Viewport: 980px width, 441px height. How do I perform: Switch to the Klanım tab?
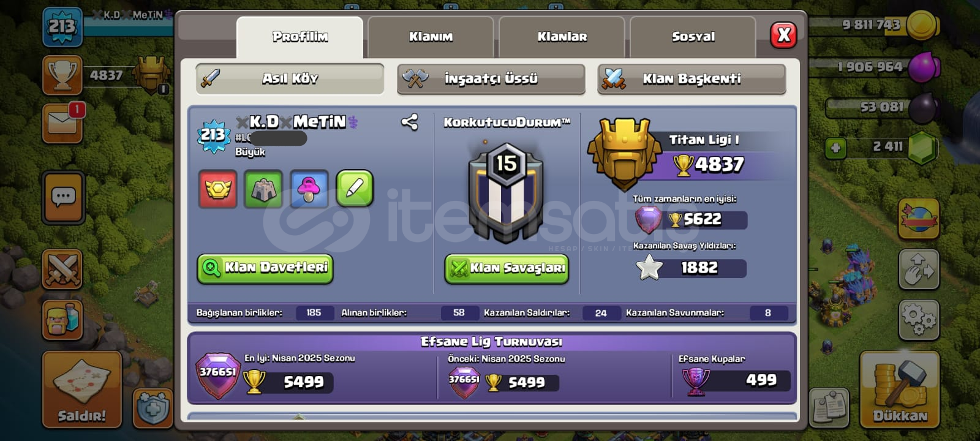(x=431, y=37)
